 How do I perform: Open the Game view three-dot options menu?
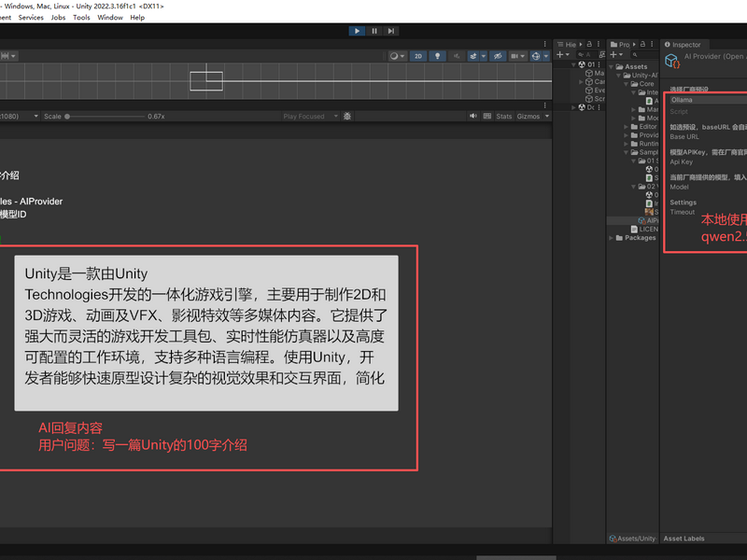(x=545, y=105)
